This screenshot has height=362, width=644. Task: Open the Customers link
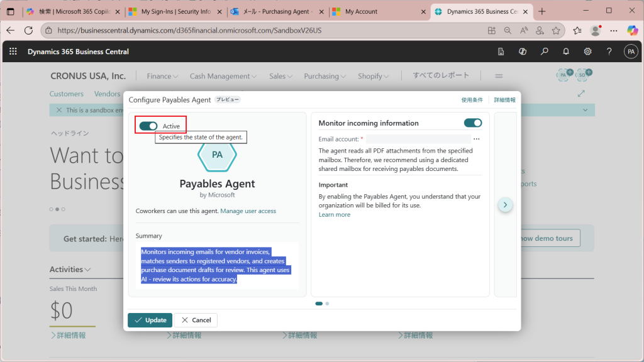click(67, 94)
